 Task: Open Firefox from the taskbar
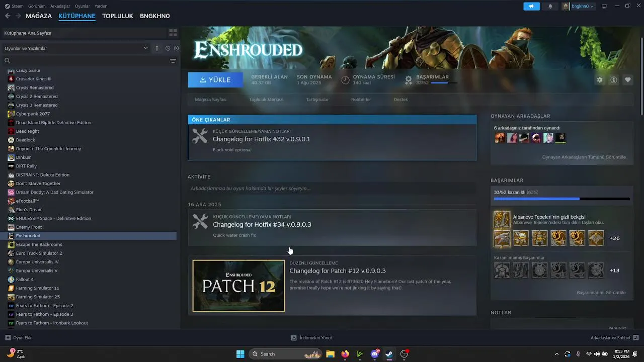(x=345, y=354)
